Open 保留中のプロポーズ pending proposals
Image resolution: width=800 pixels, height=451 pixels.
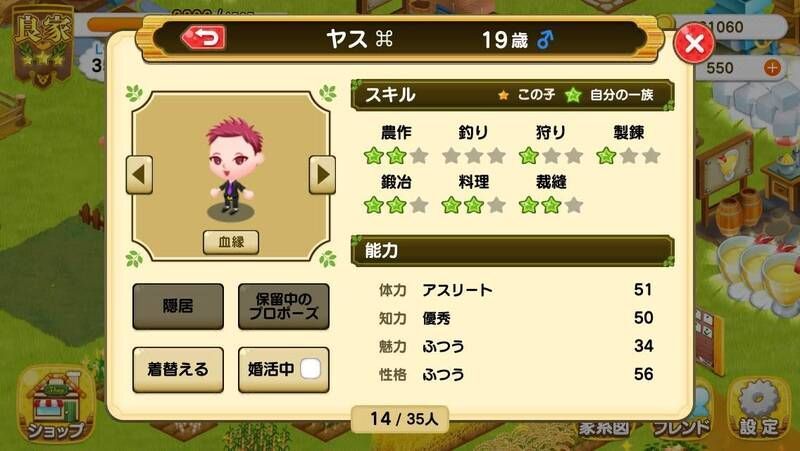(x=284, y=306)
